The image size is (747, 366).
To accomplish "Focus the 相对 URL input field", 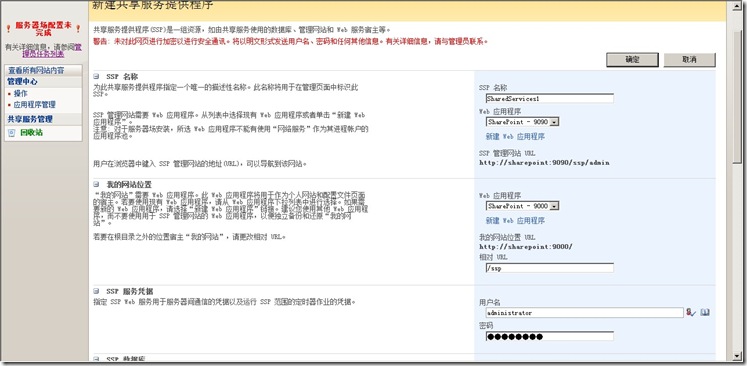I will coord(549,268).
